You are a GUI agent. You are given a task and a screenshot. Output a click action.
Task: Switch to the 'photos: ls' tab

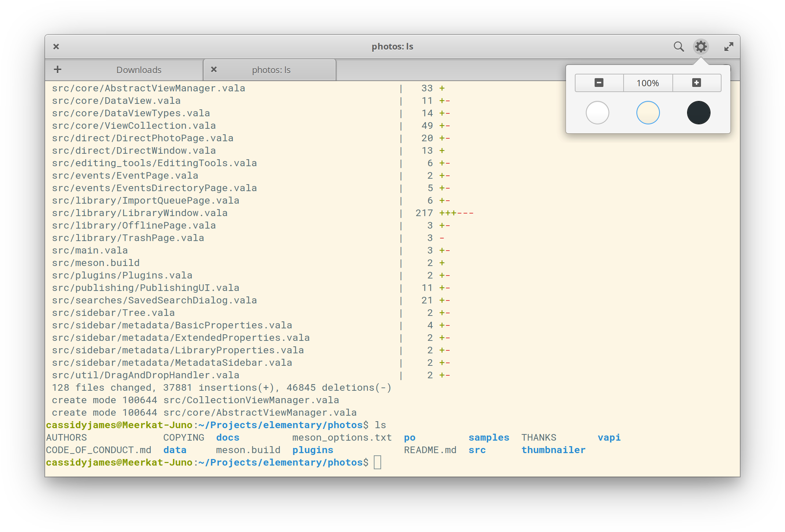tap(271, 70)
